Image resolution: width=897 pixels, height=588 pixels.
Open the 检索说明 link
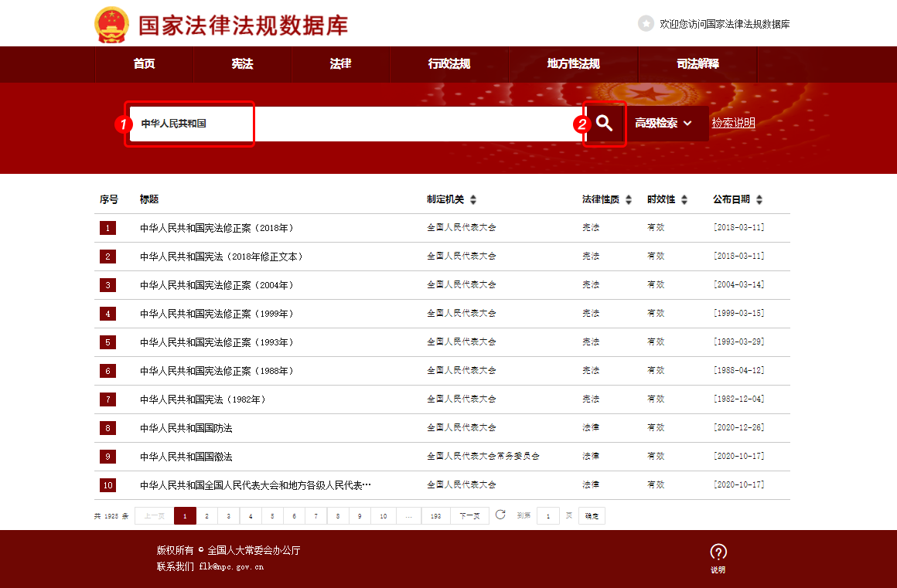click(x=733, y=123)
